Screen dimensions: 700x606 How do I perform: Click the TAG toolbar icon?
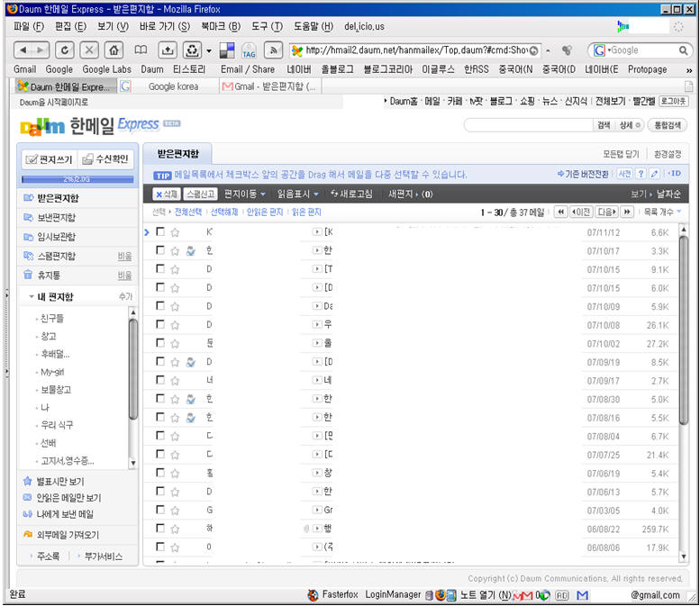tap(249, 50)
